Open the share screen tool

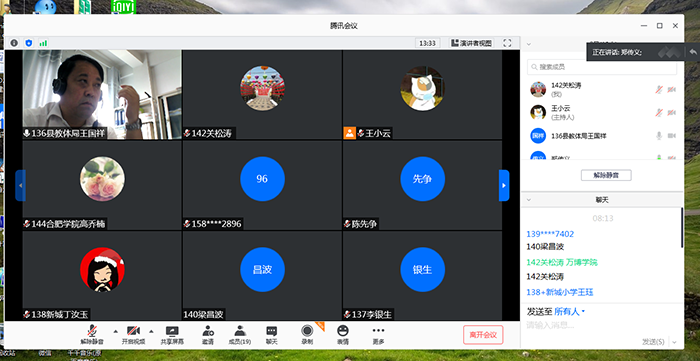click(172, 331)
